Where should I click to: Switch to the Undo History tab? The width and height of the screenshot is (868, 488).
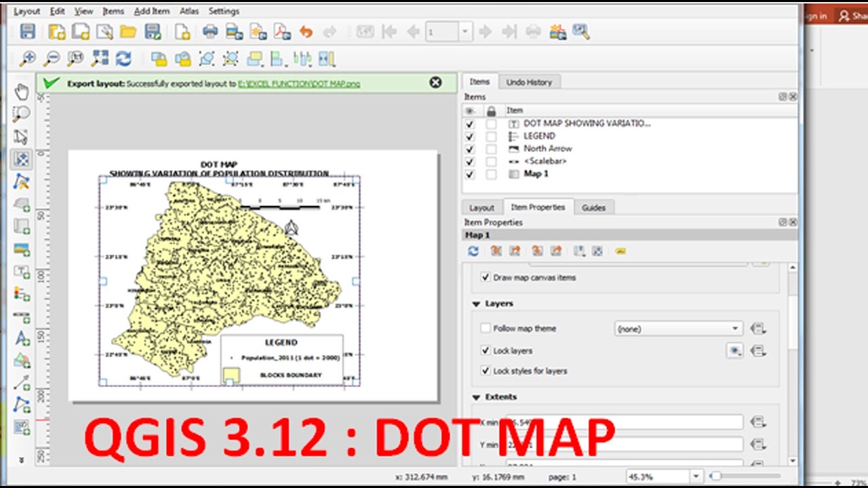tap(529, 82)
